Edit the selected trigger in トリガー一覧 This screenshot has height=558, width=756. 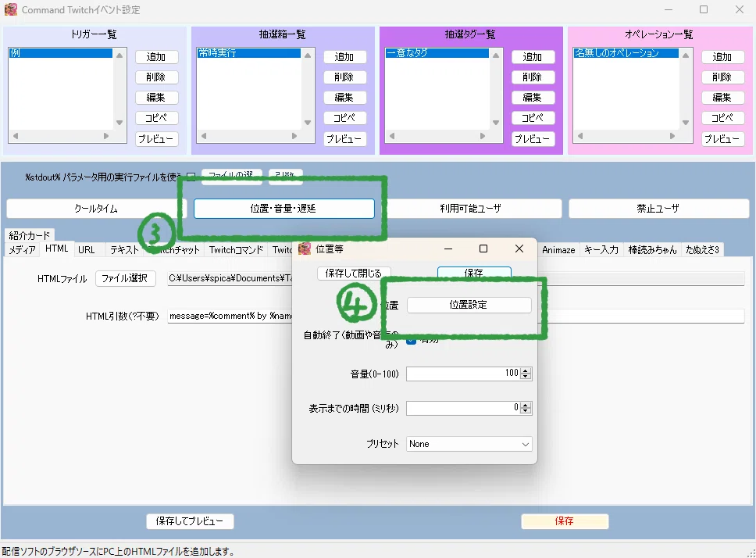[156, 98]
